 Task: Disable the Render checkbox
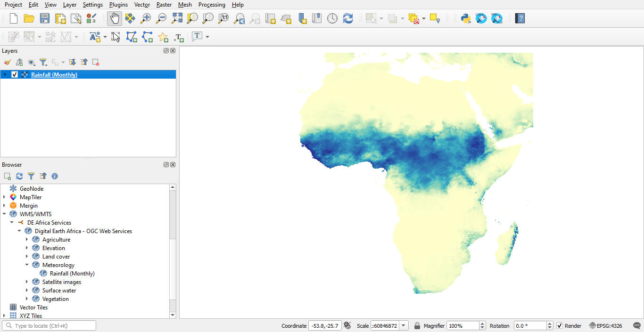559,325
